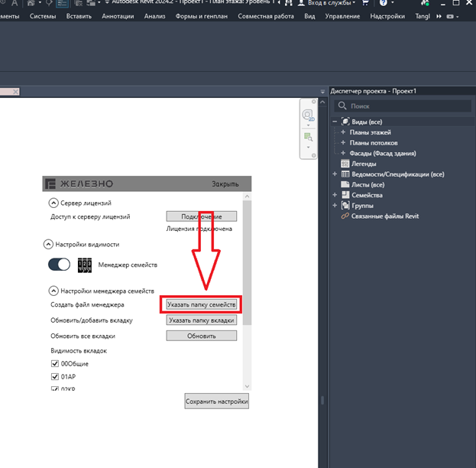The width and height of the screenshot is (476, 468).
Task: Click the Сохранить настройки button
Action: pos(217,401)
